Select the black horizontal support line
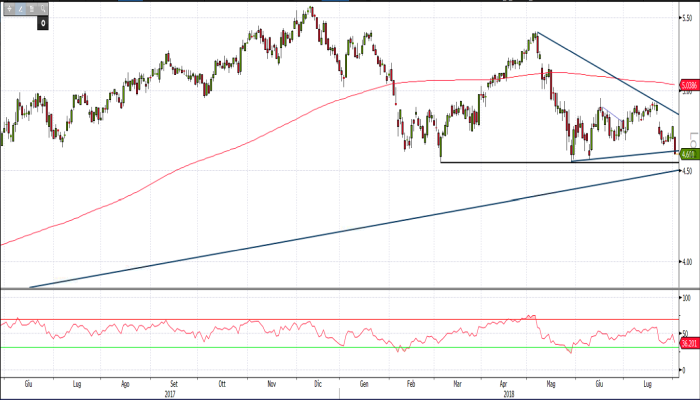 [x=500, y=162]
